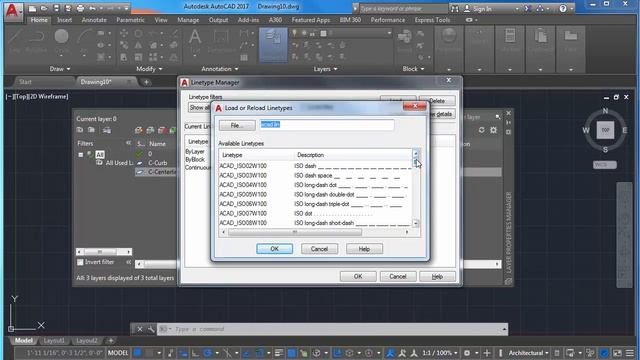This screenshot has height=360, width=640.
Task: Open the Insert ribbon tab
Action: tap(64, 20)
